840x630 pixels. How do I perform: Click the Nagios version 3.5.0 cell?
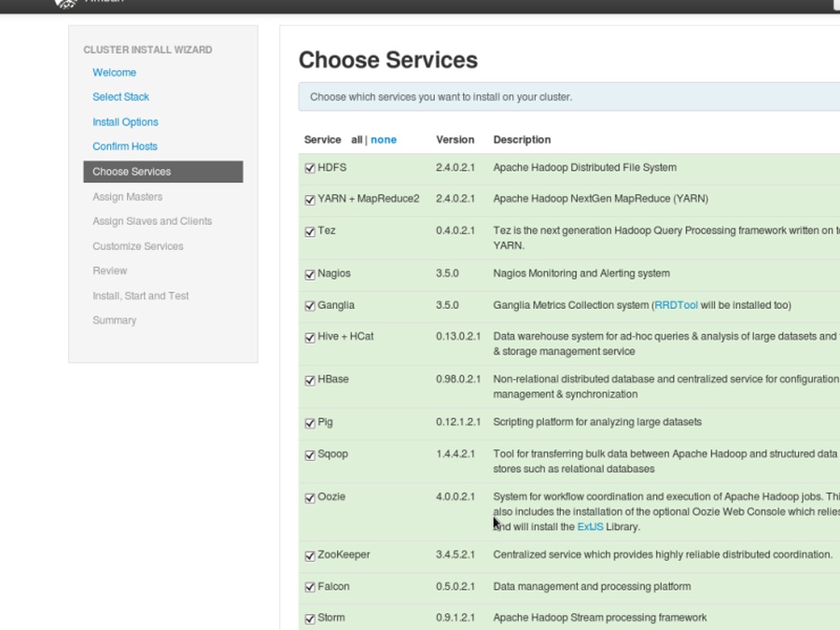(447, 273)
